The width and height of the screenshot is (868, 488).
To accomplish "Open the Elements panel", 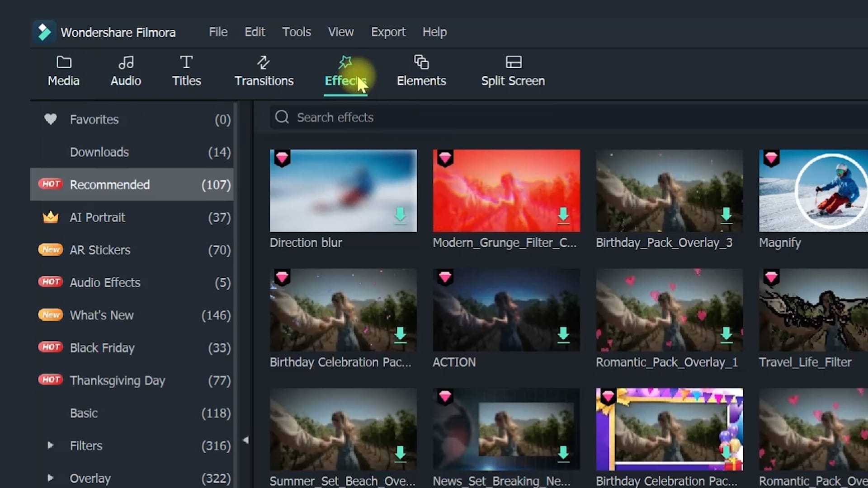I will (421, 70).
